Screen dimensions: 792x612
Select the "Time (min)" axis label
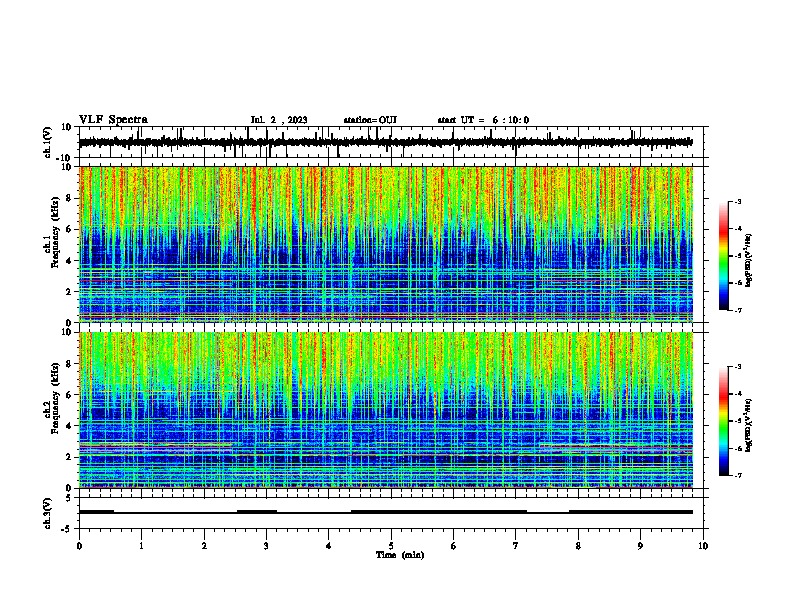[x=400, y=555]
